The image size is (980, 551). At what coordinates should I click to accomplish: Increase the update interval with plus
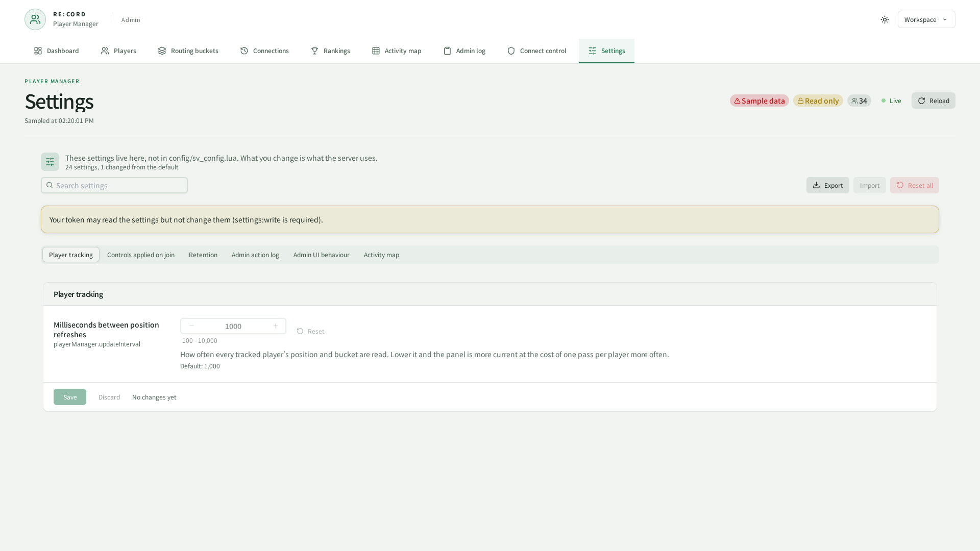pyautogui.click(x=275, y=326)
